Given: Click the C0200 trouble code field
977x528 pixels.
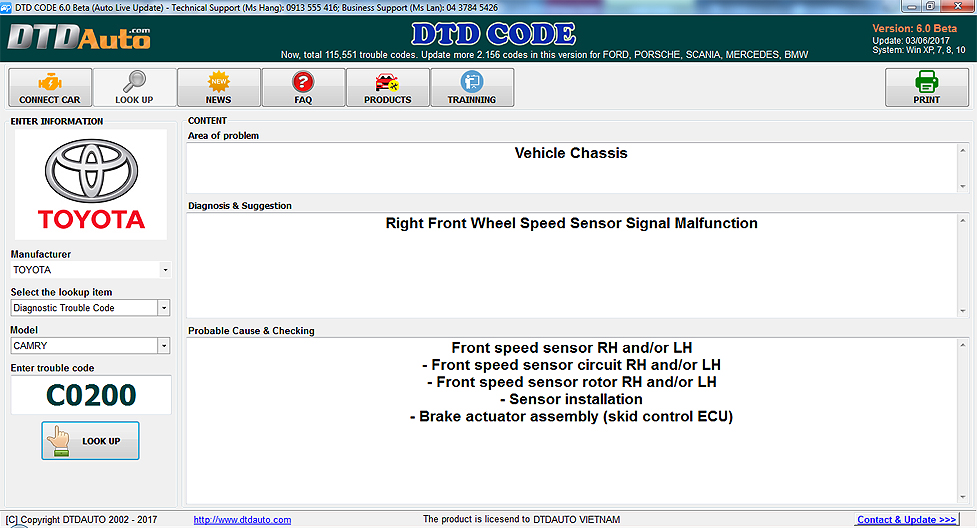Looking at the screenshot, I should [91, 395].
